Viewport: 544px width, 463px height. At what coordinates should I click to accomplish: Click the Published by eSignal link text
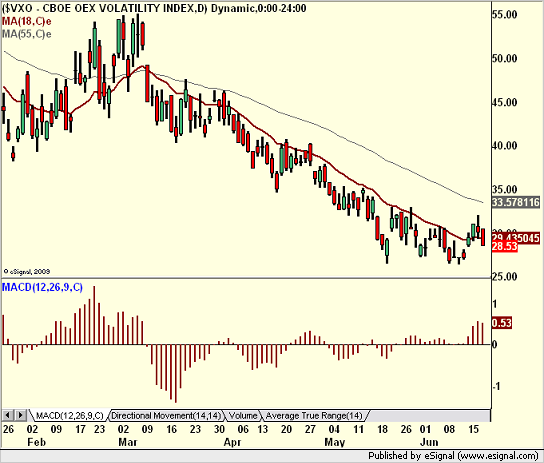click(x=454, y=456)
